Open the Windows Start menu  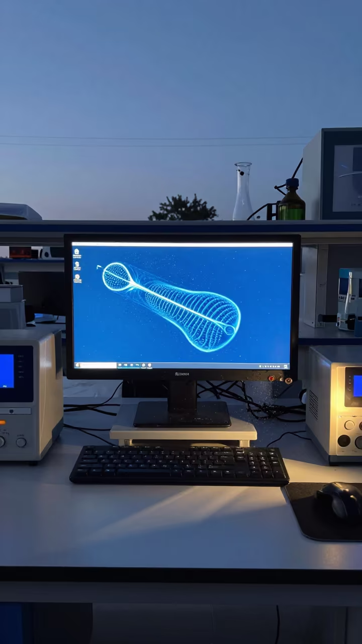77,365
